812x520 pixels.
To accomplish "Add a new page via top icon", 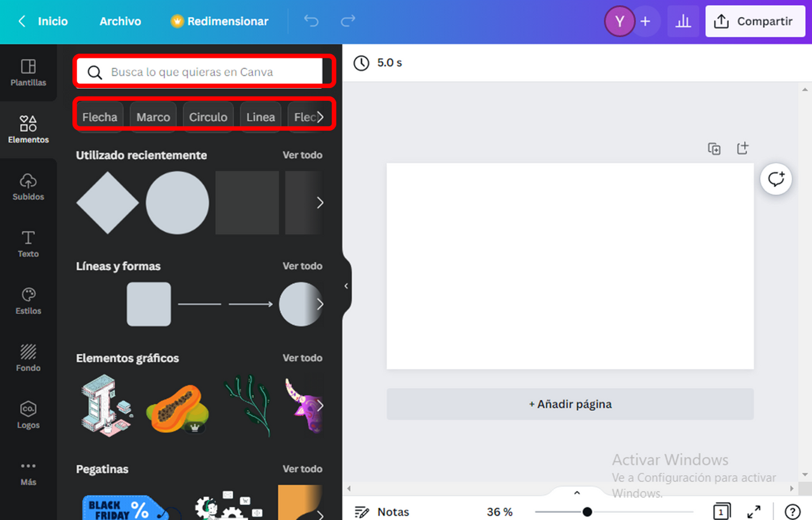I will (x=742, y=148).
